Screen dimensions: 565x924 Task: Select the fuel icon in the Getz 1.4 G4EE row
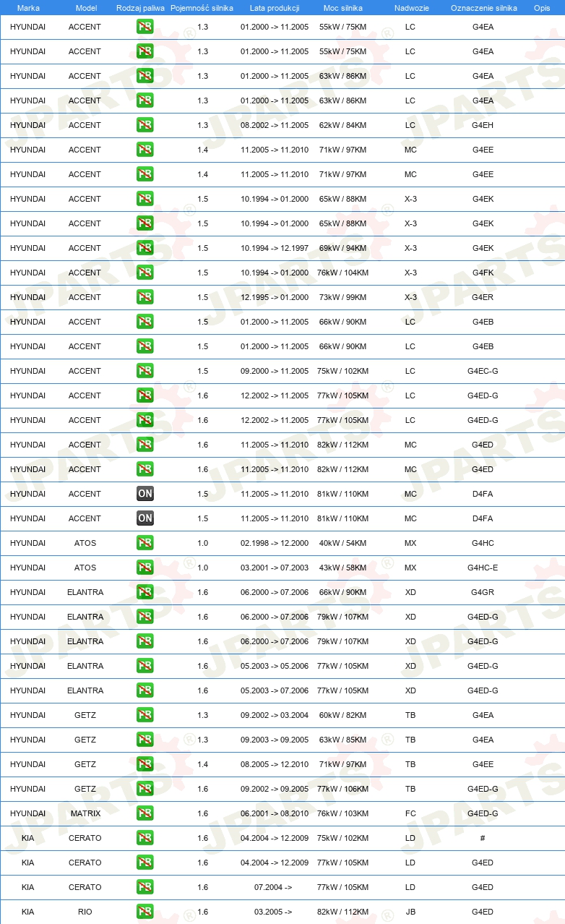coord(145,764)
